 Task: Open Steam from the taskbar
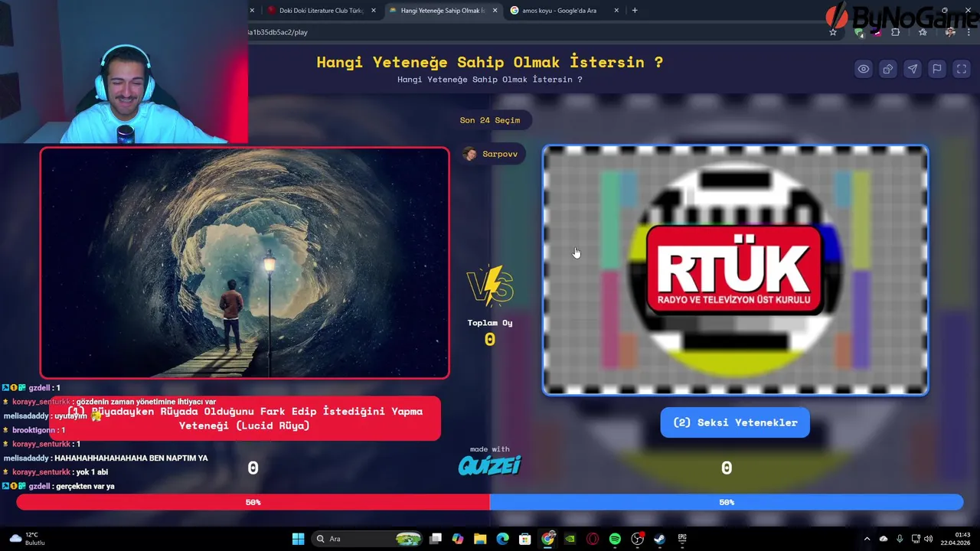pos(659,539)
